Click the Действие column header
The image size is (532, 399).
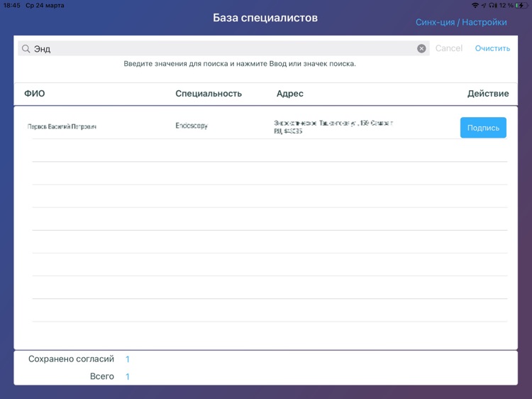488,94
